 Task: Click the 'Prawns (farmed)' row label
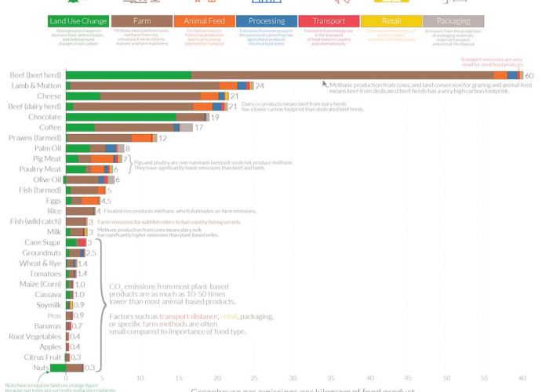(x=35, y=138)
